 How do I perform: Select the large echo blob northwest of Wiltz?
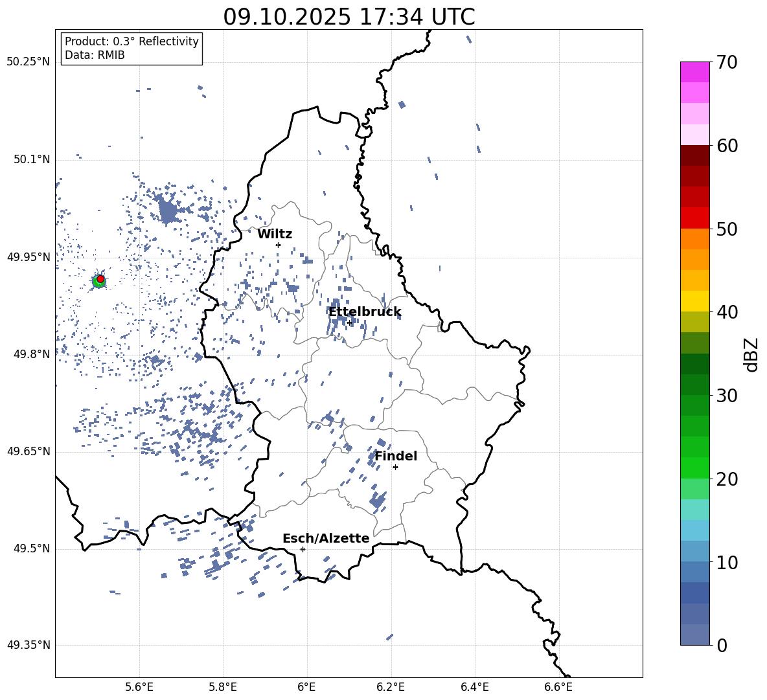[x=168, y=210]
